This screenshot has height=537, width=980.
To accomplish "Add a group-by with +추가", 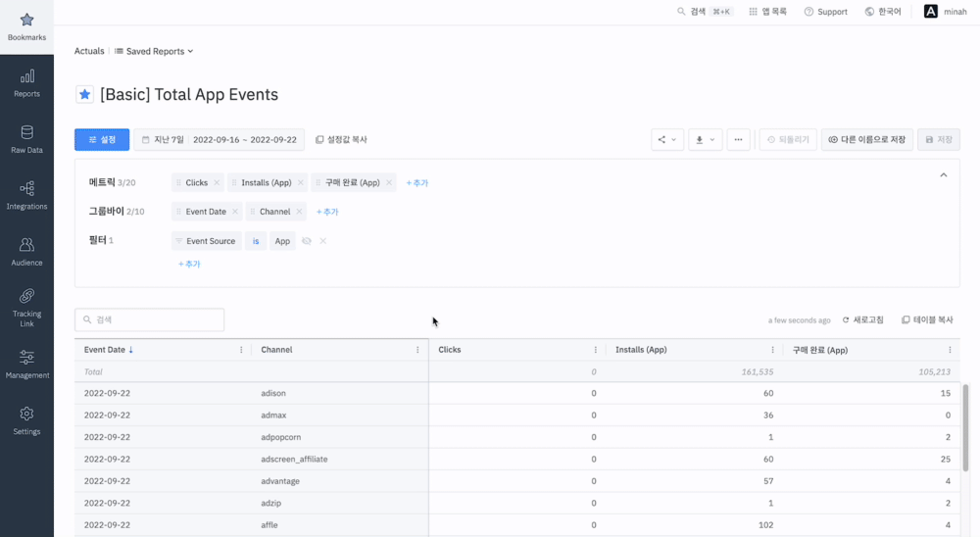I will (327, 212).
